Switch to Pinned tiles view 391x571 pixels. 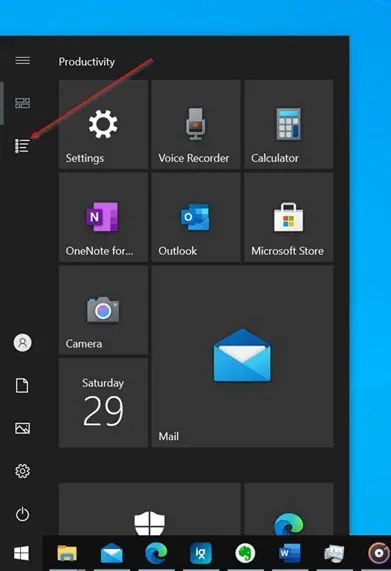[23, 103]
